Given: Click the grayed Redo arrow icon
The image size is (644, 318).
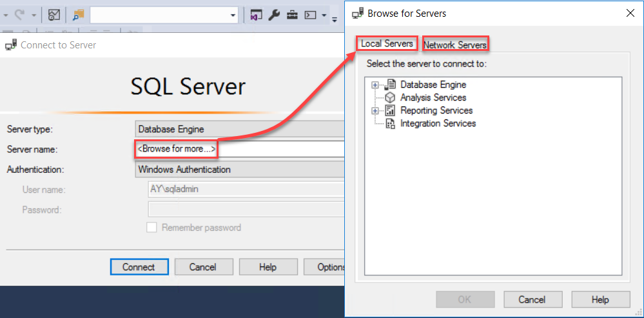Looking at the screenshot, I should [20, 15].
